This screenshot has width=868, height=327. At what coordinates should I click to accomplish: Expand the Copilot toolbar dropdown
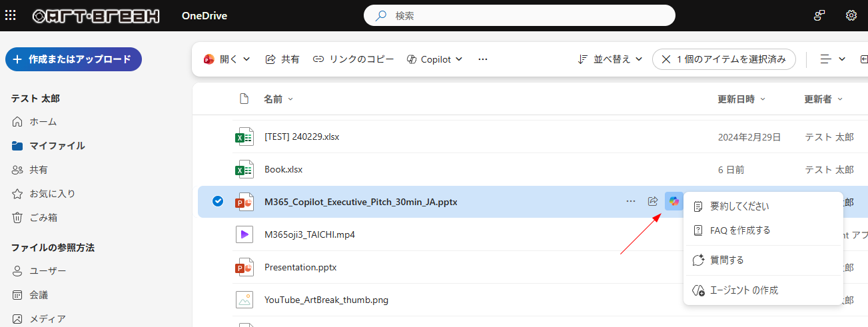pos(434,59)
